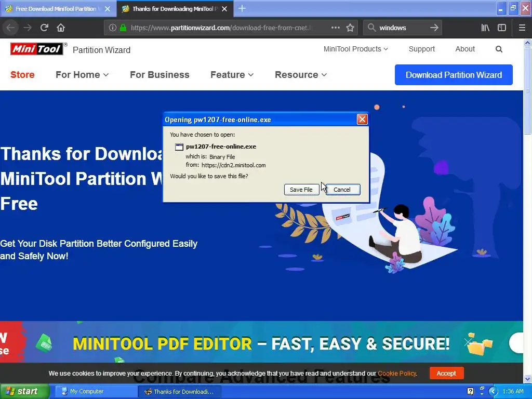Click the MiniTool logo
Image resolution: width=532 pixels, height=399 pixels.
(37, 49)
